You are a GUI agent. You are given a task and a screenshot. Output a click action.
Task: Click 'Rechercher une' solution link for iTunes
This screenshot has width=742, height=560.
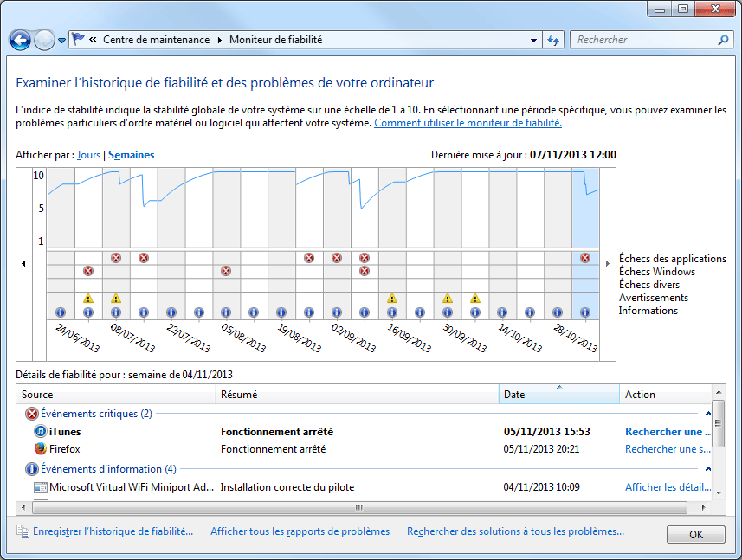(668, 431)
